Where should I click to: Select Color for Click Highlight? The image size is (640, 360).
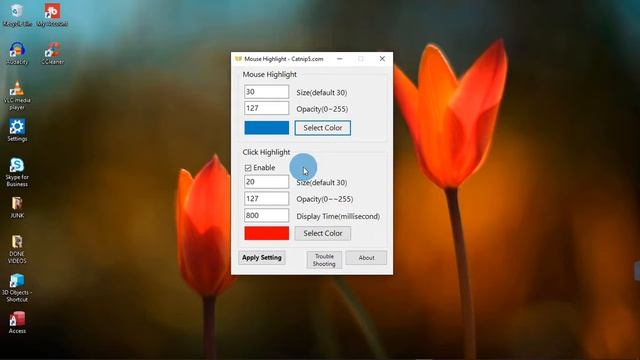322,233
